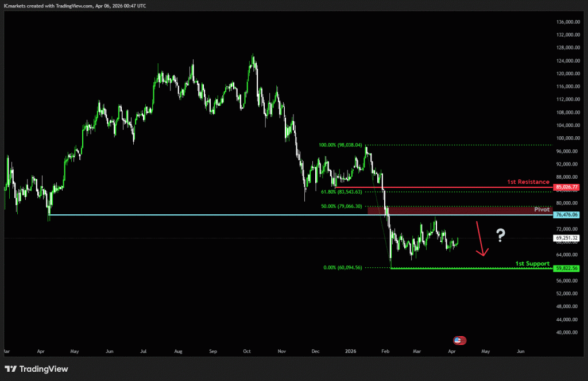Click the current price label 69,251.32

[566, 237]
